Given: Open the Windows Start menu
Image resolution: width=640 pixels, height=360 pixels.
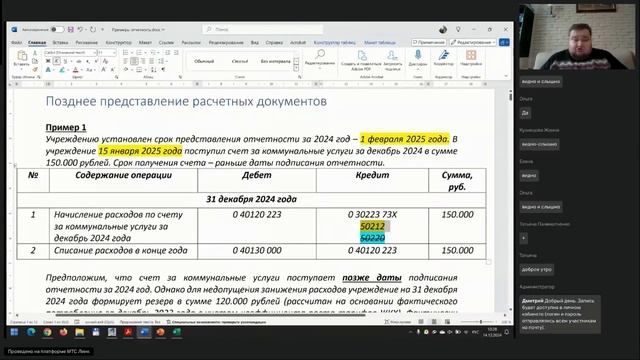Looking at the screenshot, I should pos(14,332).
